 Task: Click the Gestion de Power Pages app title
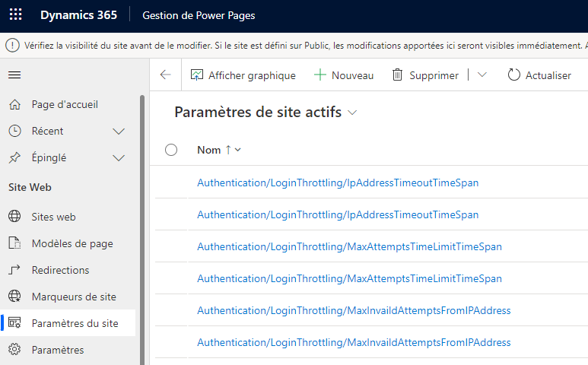[199, 15]
